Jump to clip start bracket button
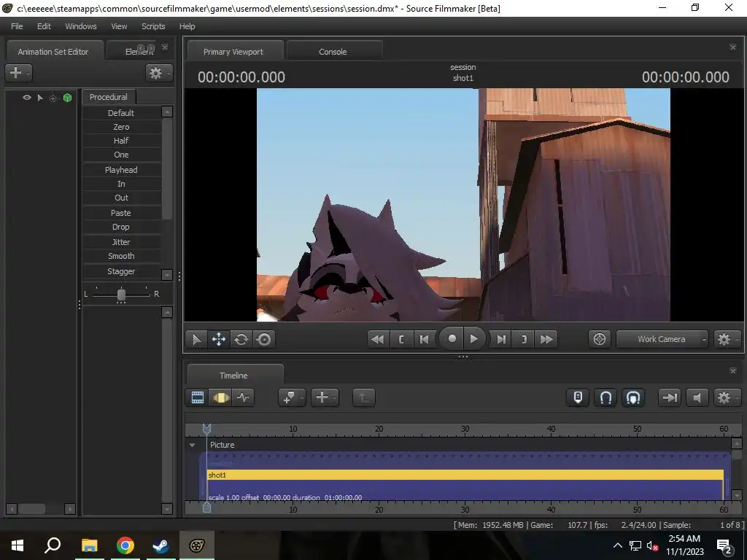The width and height of the screenshot is (747, 560). coord(401,339)
